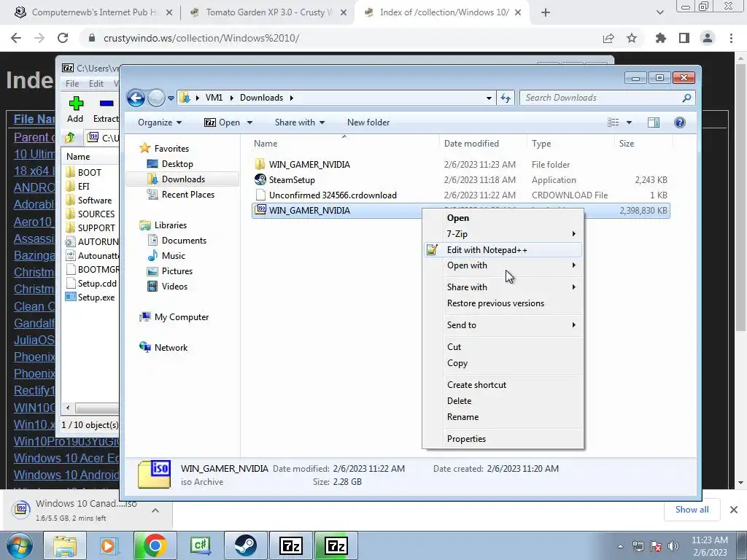Switch to Computernewb's Internet Pub tab
This screenshot has width=747, height=560.
click(x=93, y=12)
